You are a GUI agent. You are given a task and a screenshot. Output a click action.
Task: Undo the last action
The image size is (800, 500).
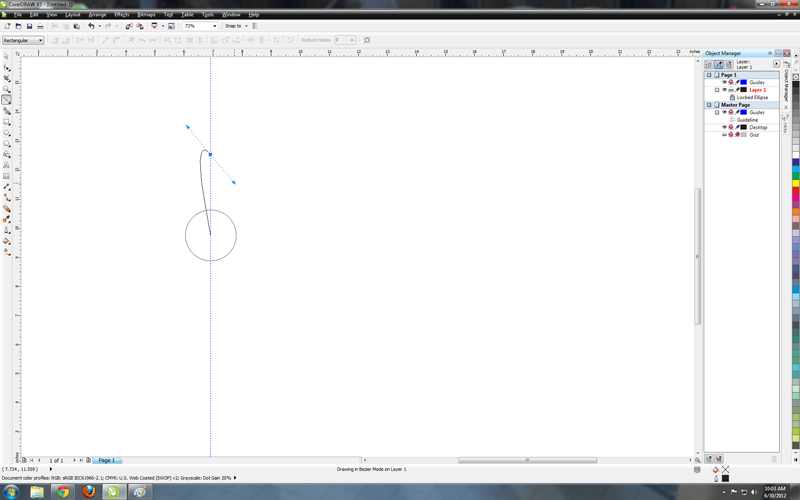click(91, 26)
